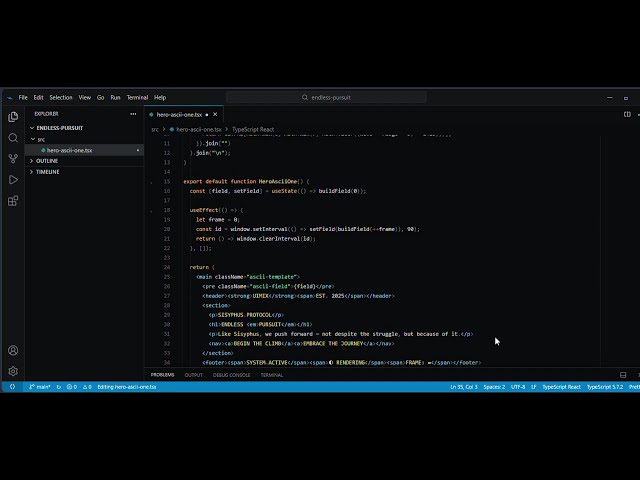Maximize the bottom panel icon
Screen dimensions: 640x480
pos(623,375)
